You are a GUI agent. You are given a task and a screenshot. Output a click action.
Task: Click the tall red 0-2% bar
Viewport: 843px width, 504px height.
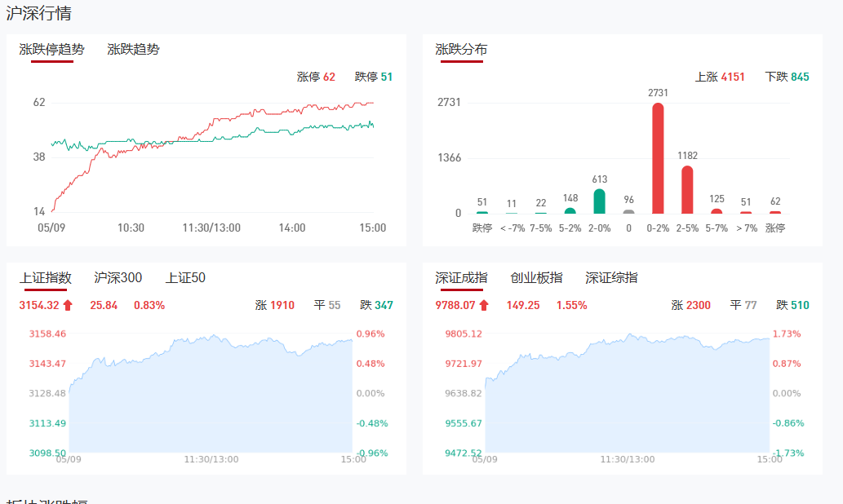point(658,159)
